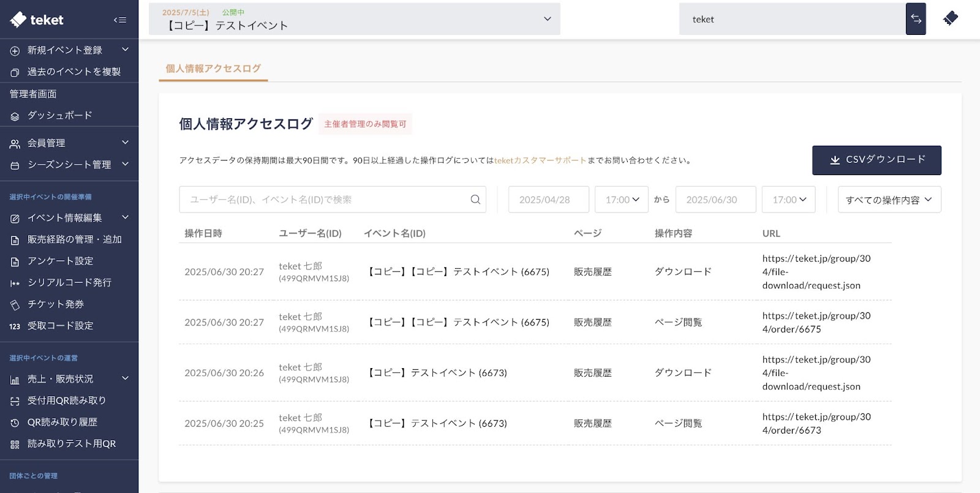Click the ticket icon at top right
The width and height of the screenshot is (980, 493).
(x=951, y=18)
